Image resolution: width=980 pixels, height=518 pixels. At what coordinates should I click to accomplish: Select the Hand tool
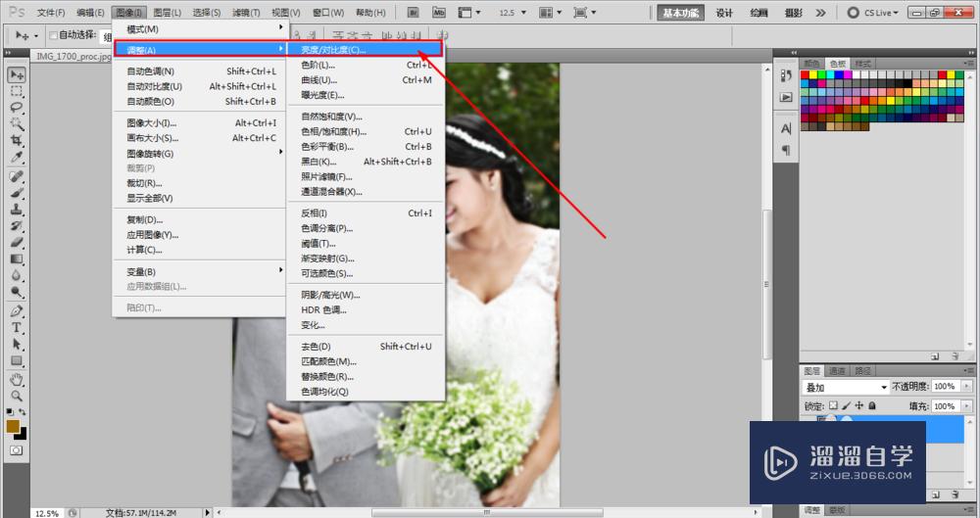[17, 379]
